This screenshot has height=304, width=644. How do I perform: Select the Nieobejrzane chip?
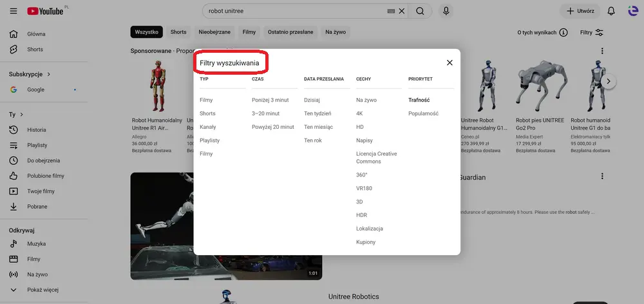coord(214,32)
